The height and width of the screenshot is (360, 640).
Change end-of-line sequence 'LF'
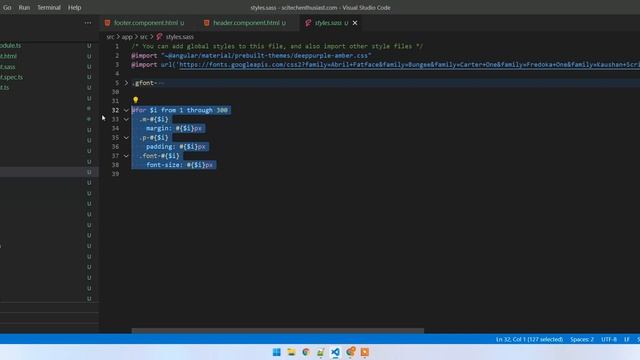click(627, 339)
